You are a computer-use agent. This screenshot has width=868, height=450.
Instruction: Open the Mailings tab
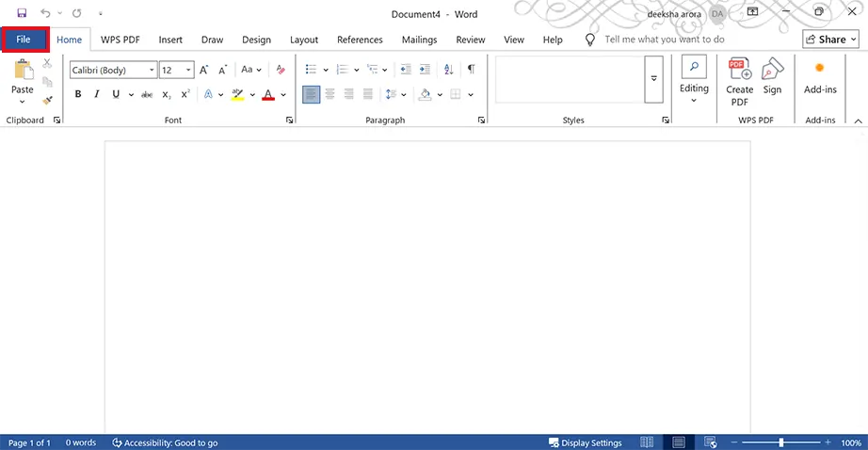point(419,40)
